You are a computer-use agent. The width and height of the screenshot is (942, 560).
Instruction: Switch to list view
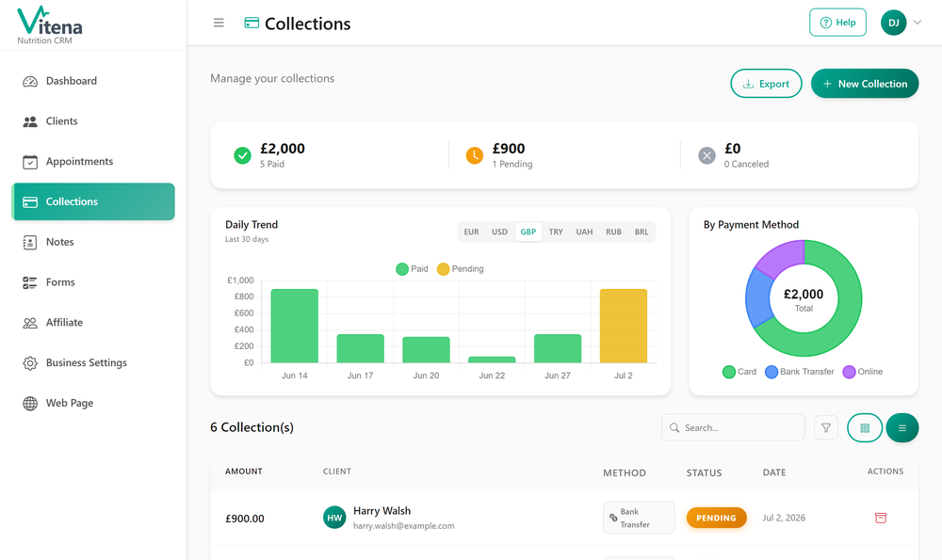point(901,427)
